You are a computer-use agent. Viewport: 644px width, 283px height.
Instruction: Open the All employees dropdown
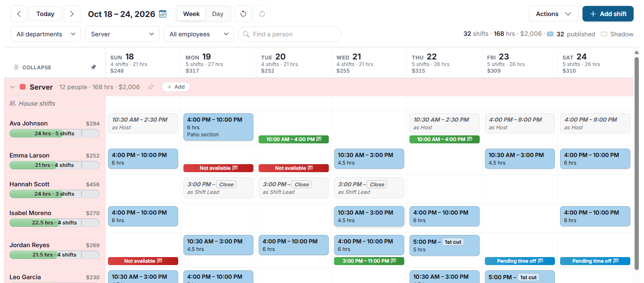click(x=198, y=34)
